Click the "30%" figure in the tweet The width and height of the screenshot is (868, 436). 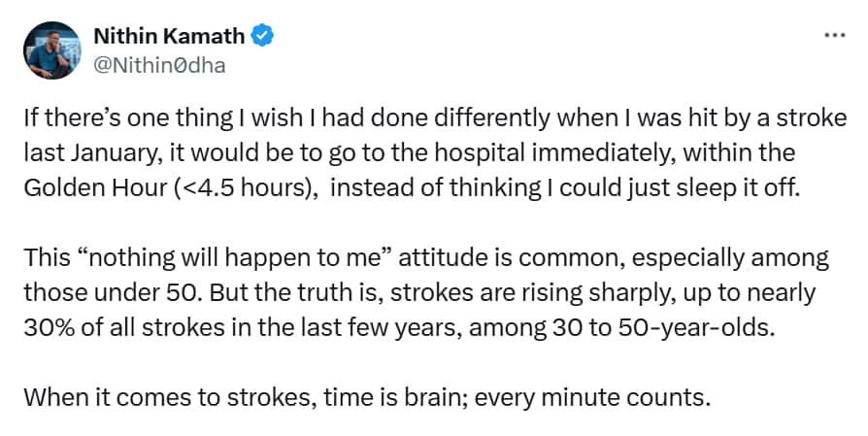(x=50, y=328)
